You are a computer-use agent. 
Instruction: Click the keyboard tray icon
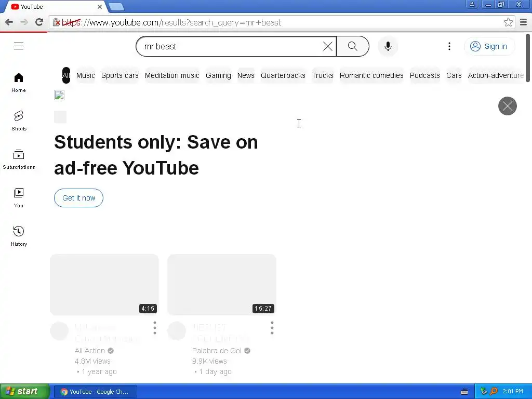pyautogui.click(x=464, y=392)
